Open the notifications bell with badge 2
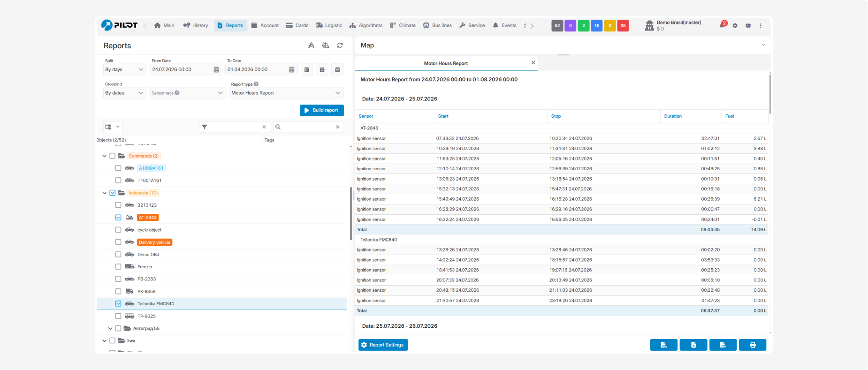The height and width of the screenshot is (370, 868). coord(723,25)
